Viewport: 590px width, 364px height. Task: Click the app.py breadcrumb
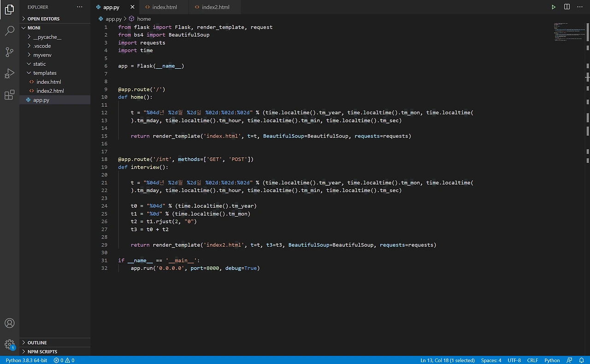point(110,19)
